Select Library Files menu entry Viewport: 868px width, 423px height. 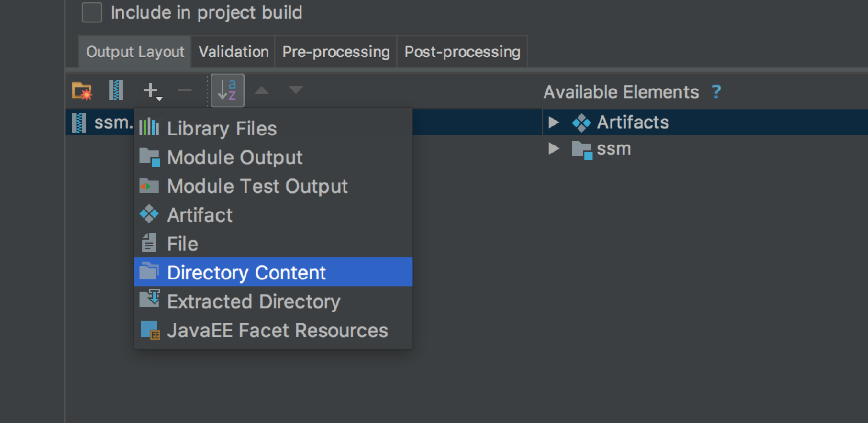(273, 128)
